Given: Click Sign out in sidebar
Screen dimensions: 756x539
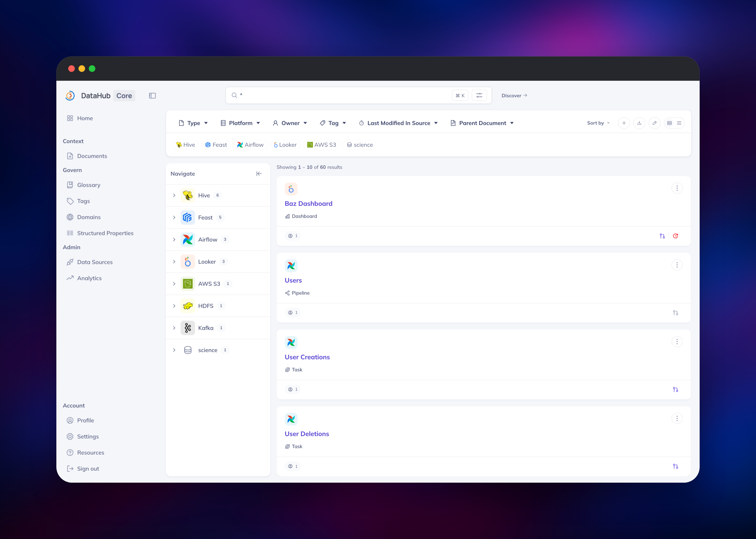Looking at the screenshot, I should coord(83,469).
